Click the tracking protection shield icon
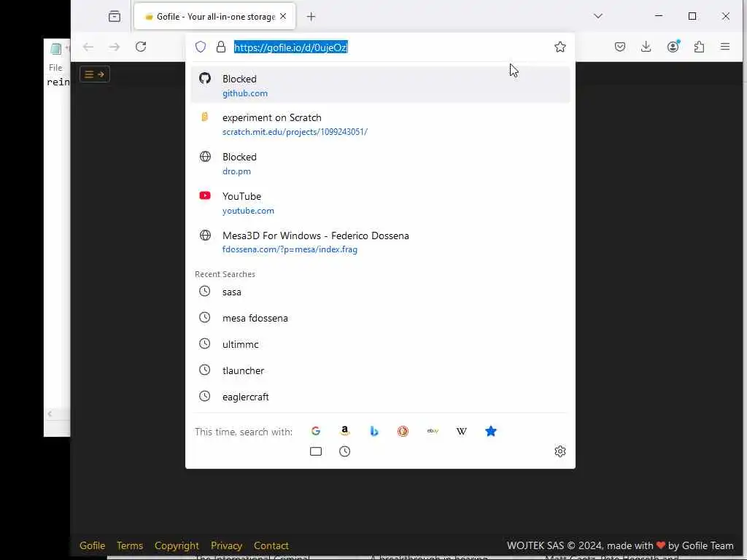This screenshot has height=560, width=747. point(201,47)
